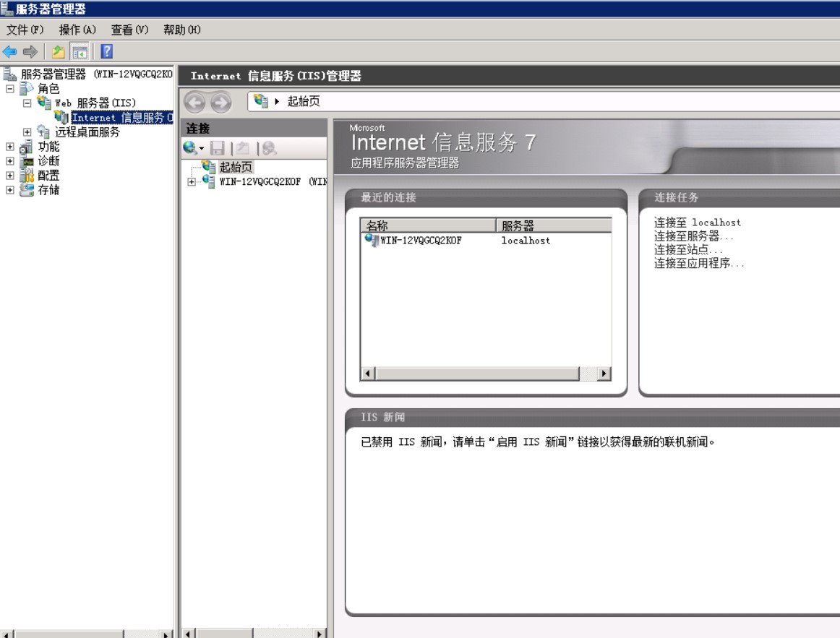
Task: Select Internet 信息服务 tree item
Action: pyautogui.click(x=122, y=118)
